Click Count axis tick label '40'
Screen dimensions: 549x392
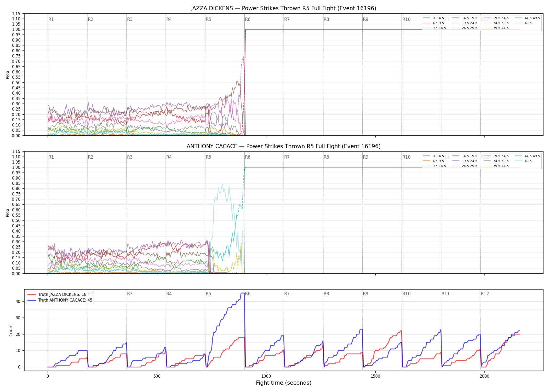pos(18,301)
